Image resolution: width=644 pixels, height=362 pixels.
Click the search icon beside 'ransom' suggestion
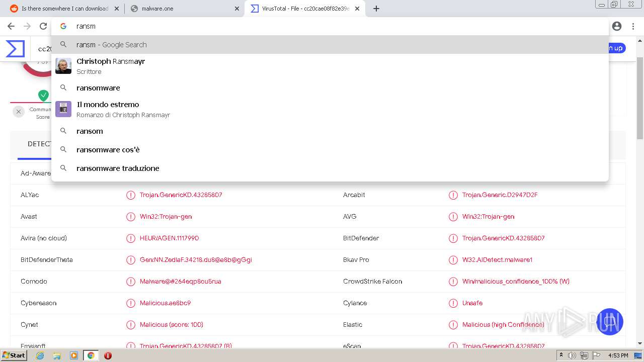click(63, 131)
